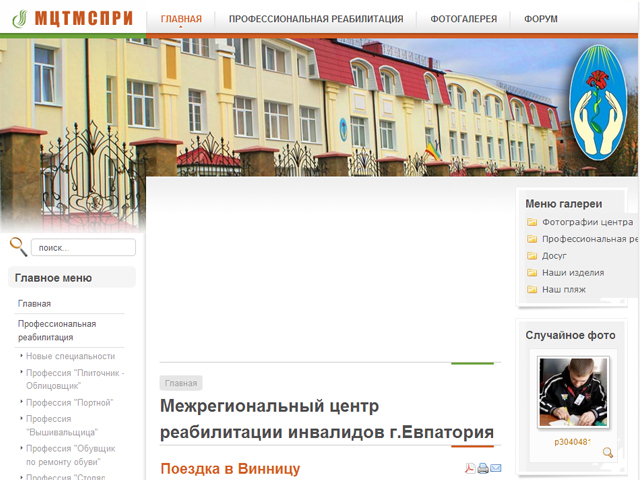Click the folder icon beside Досуг
This screenshot has width=640, height=480.
coord(532,256)
